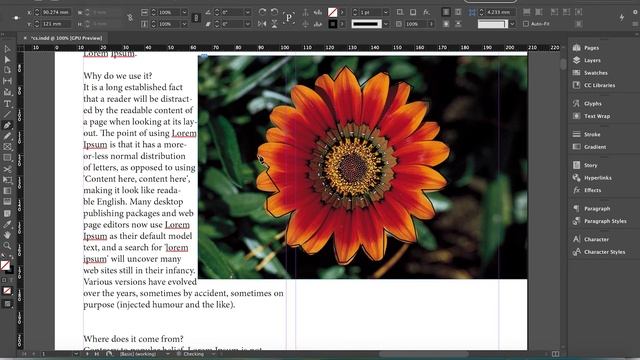The image size is (640, 360).
Task: Select the Pen tool
Action: coord(7,125)
